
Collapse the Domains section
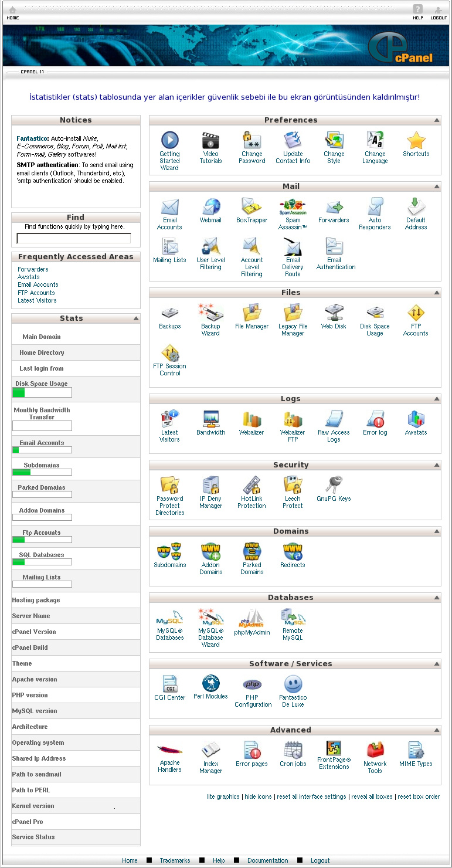pyautogui.click(x=437, y=531)
